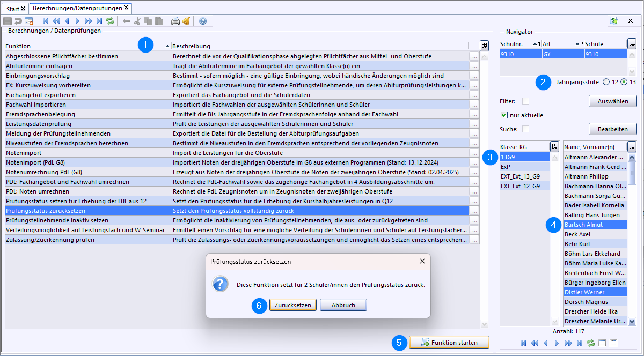Open the column chooser for the Name, Vorname(n) list
The width and height of the screenshot is (644, 356).
coord(632,146)
